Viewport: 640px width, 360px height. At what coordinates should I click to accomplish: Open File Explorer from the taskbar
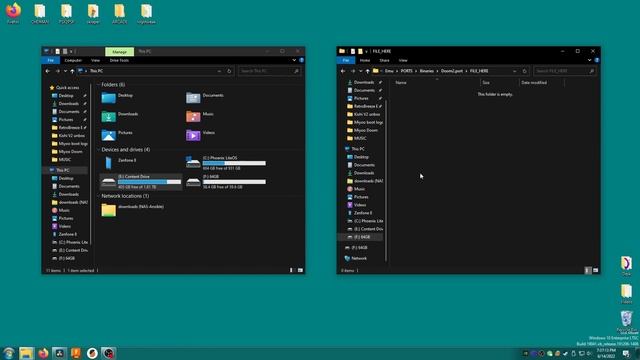pos(27,353)
